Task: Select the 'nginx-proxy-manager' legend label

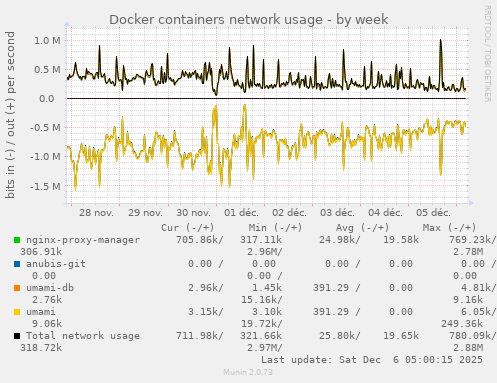Action: (x=83, y=240)
